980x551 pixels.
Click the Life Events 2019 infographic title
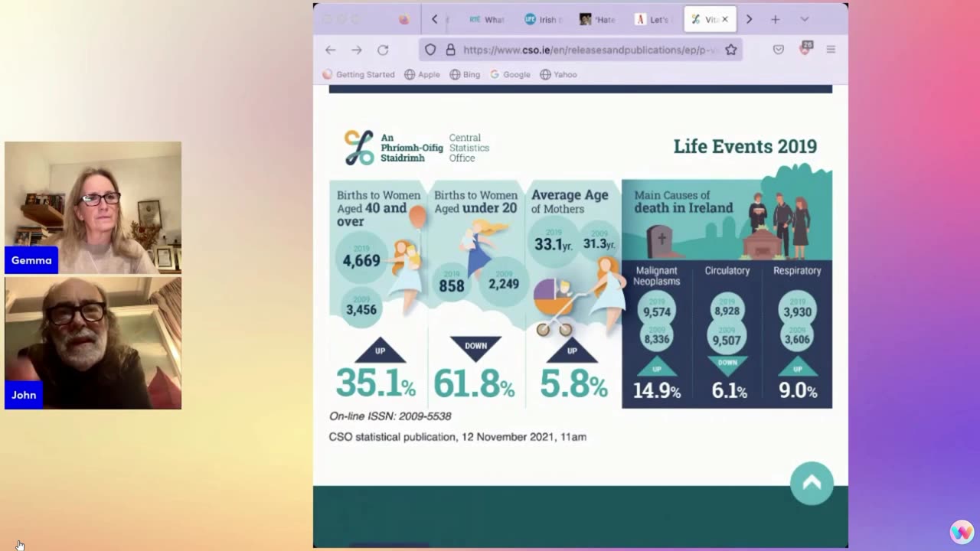coord(745,146)
